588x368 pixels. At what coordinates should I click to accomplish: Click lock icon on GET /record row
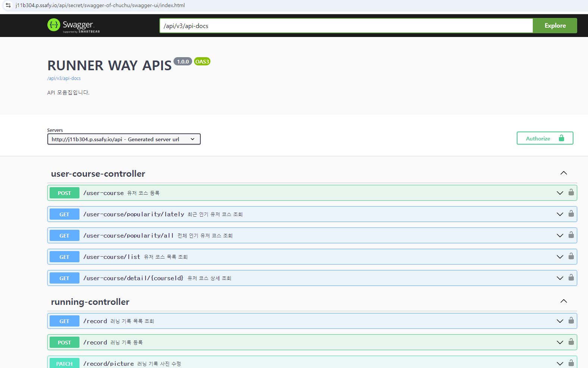click(x=571, y=321)
